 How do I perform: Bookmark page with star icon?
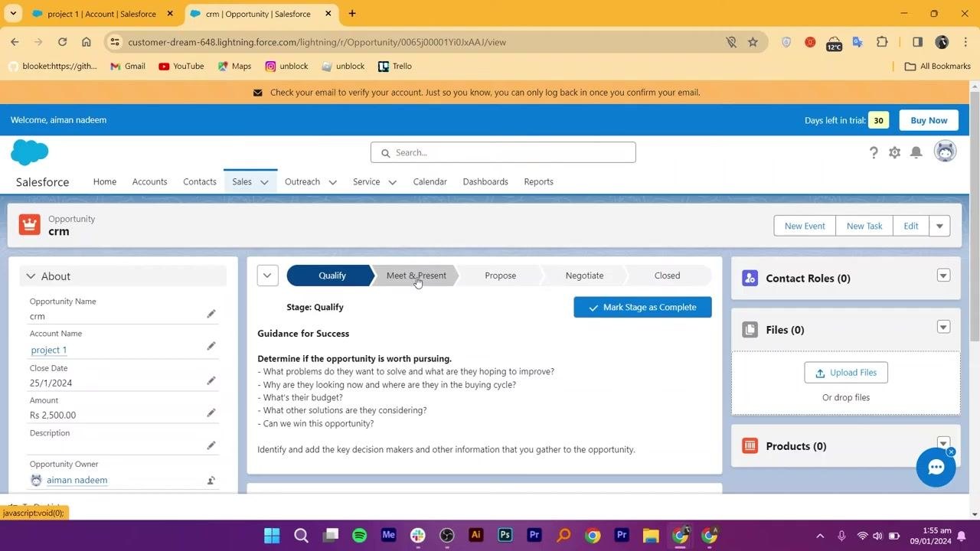(753, 42)
